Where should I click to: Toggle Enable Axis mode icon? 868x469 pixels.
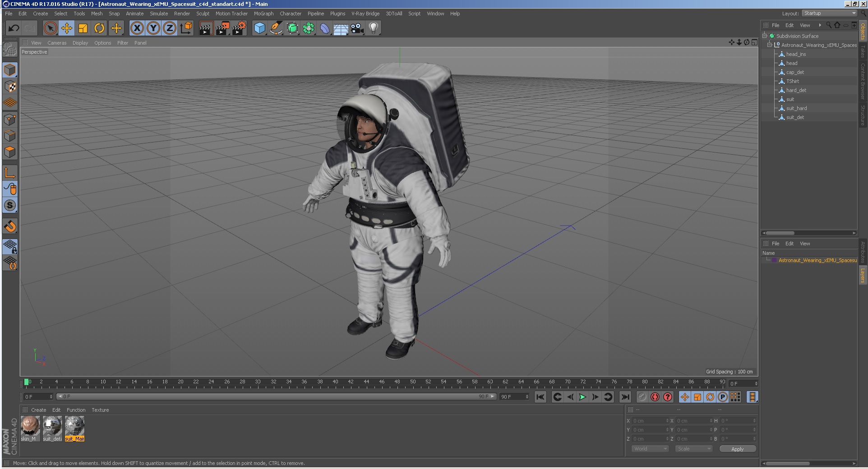10,173
